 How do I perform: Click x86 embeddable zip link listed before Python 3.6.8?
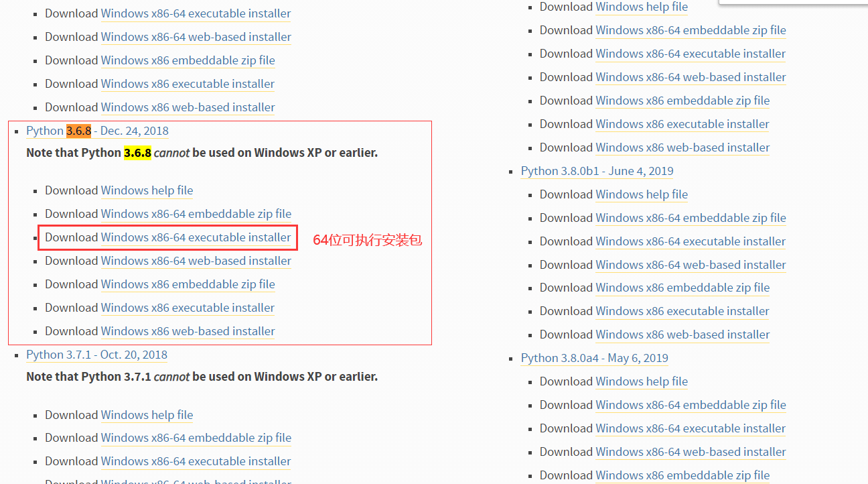(188, 60)
